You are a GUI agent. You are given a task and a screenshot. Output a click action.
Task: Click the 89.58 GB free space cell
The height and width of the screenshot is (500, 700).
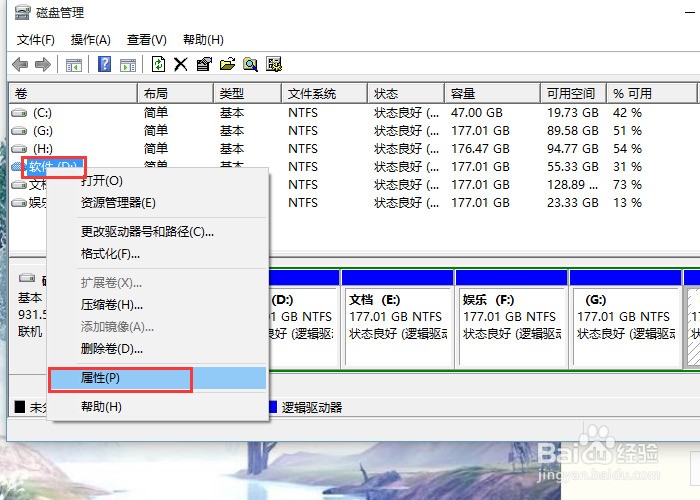[x=572, y=131]
